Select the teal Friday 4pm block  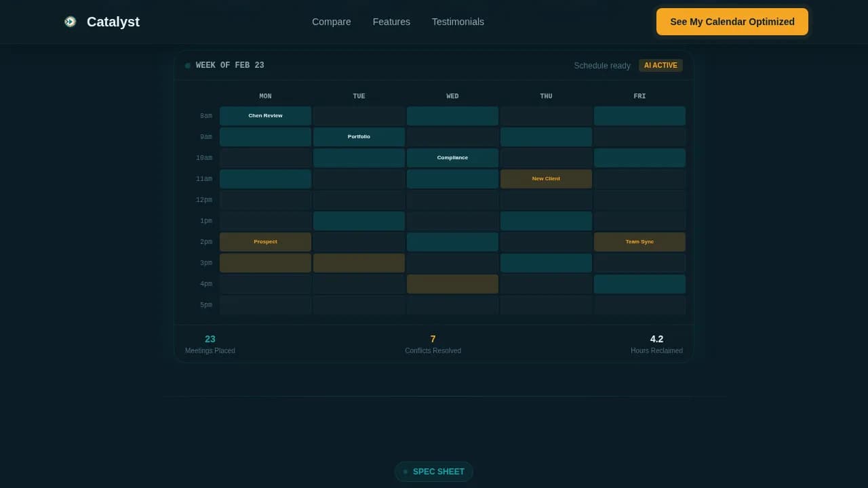[639, 284]
